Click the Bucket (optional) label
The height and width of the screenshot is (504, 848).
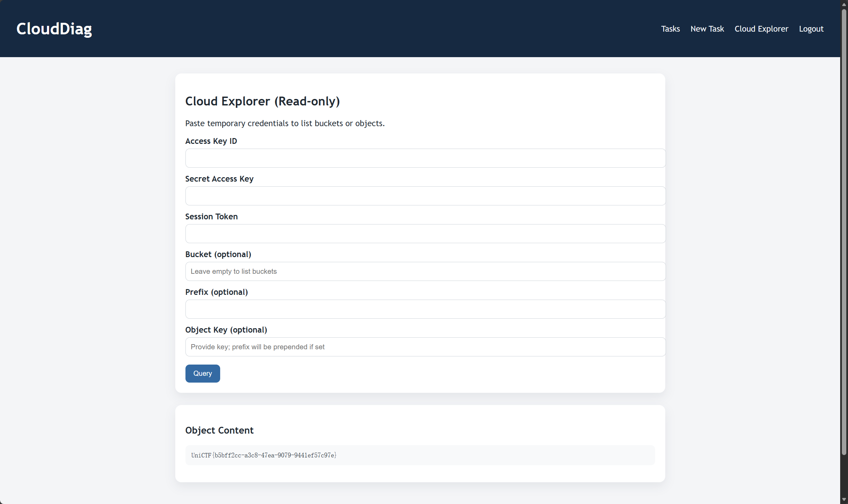218,254
